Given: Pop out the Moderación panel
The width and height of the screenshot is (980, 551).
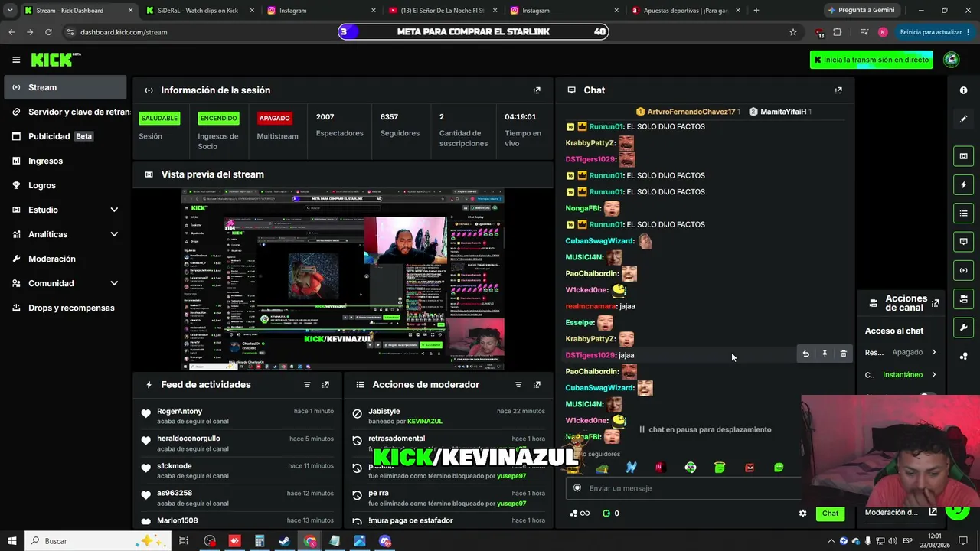Looking at the screenshot, I should [933, 512].
